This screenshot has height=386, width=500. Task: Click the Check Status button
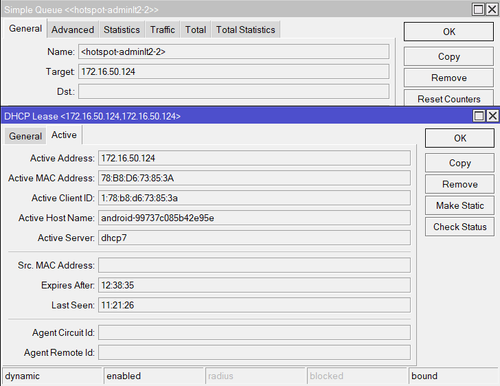tap(460, 227)
